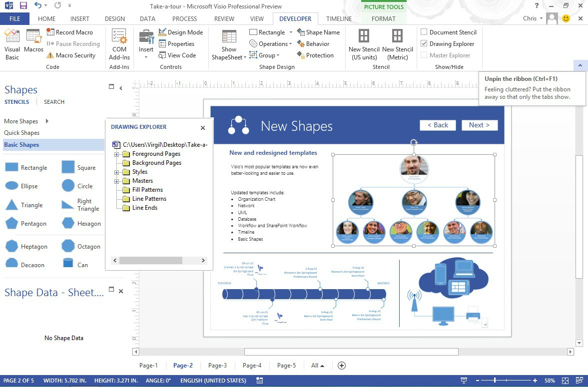This screenshot has width=588, height=387.
Task: Click the Next button on the tour page
Action: point(479,125)
